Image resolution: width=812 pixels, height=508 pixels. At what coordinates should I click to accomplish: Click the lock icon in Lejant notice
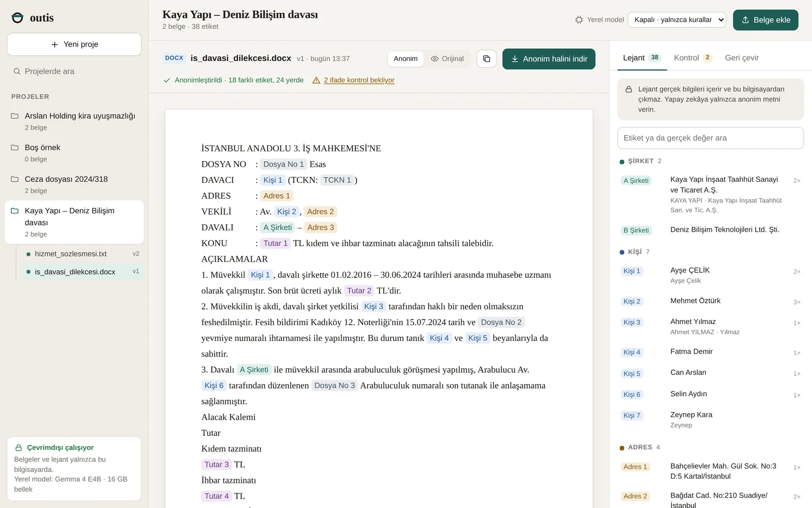click(x=628, y=89)
